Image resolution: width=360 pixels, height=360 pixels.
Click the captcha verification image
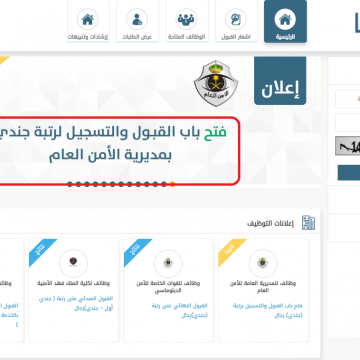point(347,147)
